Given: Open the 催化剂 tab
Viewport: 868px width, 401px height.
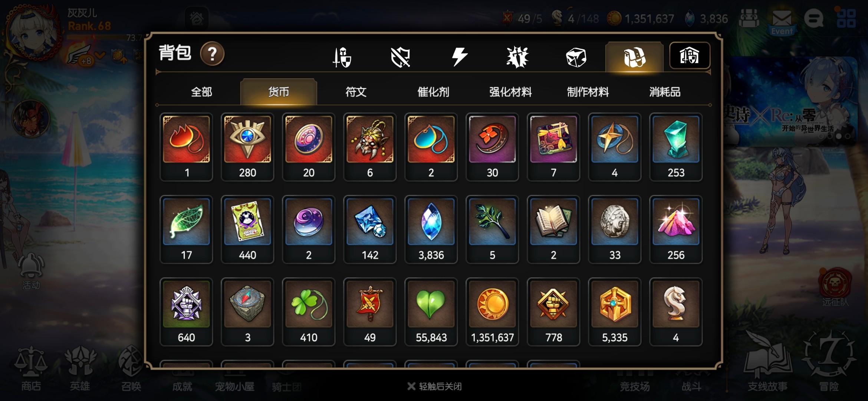Looking at the screenshot, I should click(x=433, y=92).
